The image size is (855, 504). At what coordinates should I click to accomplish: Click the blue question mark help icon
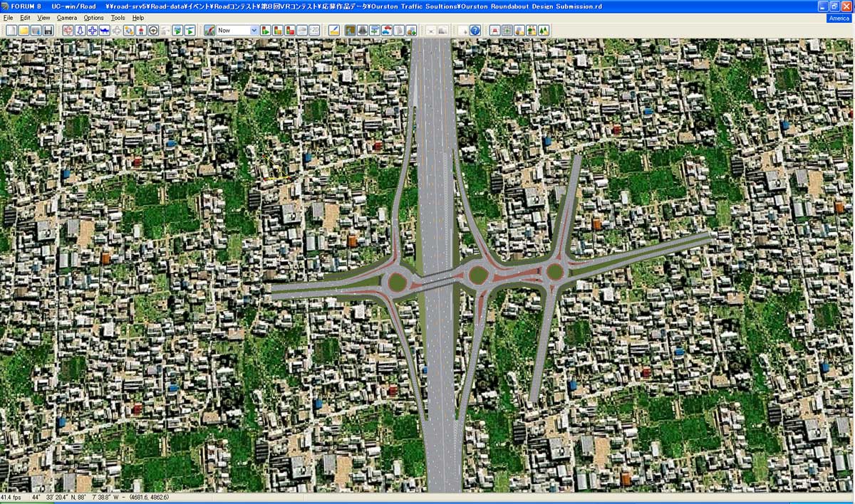coord(475,31)
